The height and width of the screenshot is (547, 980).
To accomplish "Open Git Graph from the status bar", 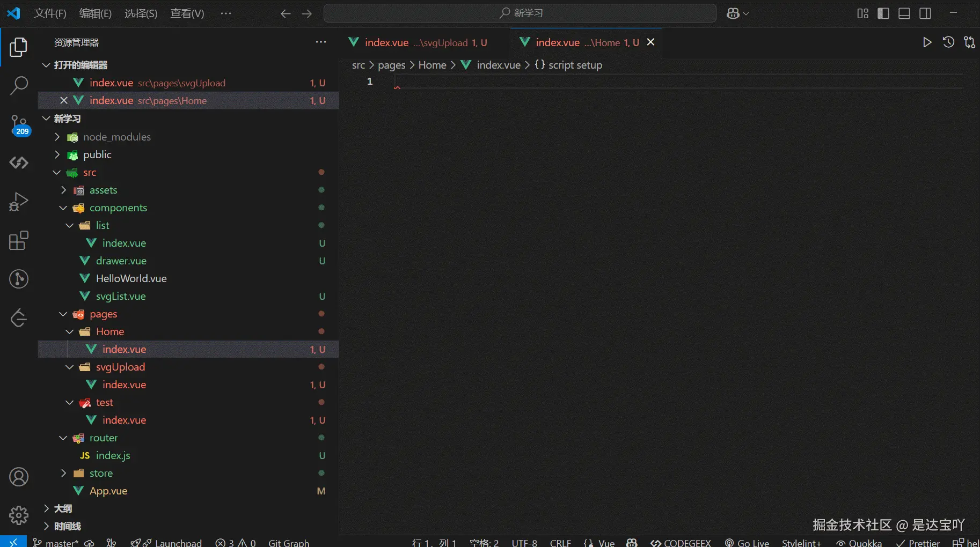I will pos(288,542).
